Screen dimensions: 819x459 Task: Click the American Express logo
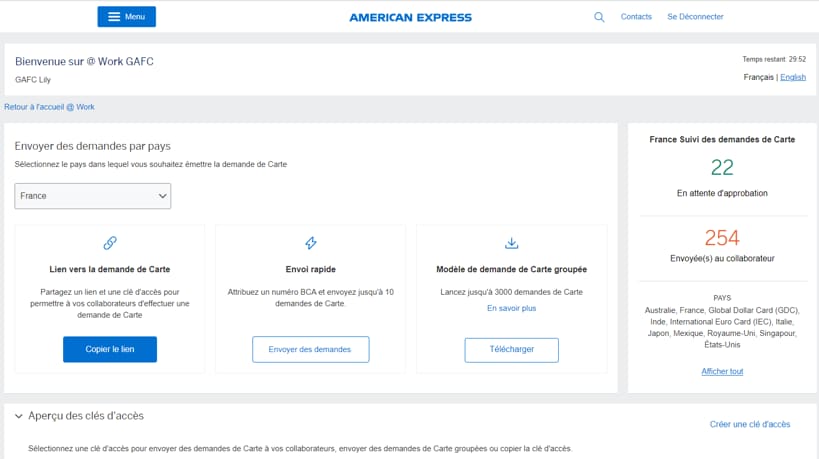tap(410, 17)
